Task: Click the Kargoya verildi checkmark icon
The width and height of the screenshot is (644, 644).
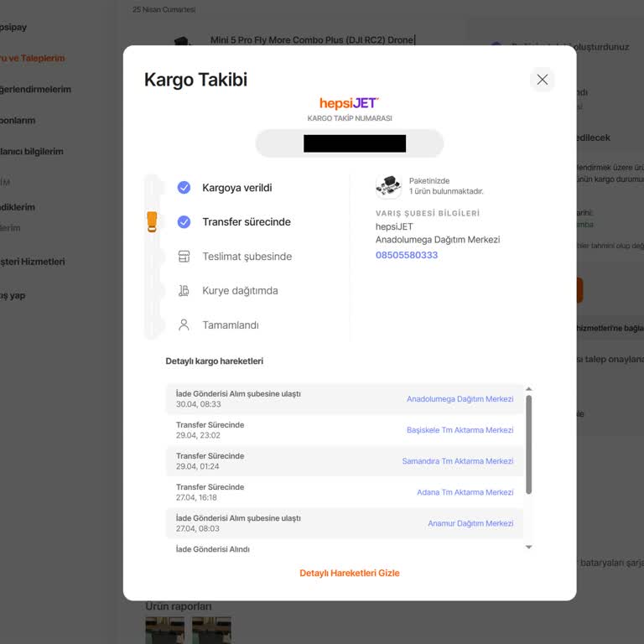Action: click(184, 188)
